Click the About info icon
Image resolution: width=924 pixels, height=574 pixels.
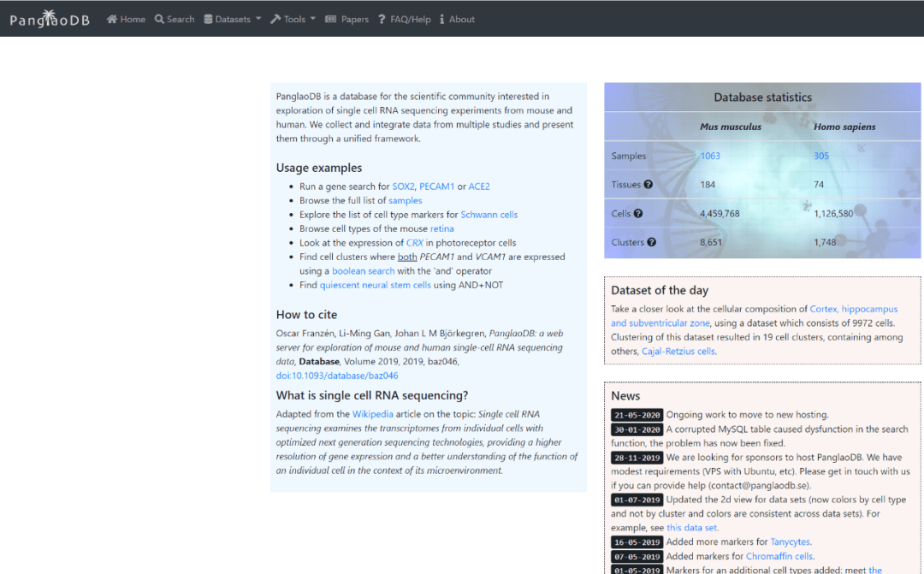click(x=442, y=20)
